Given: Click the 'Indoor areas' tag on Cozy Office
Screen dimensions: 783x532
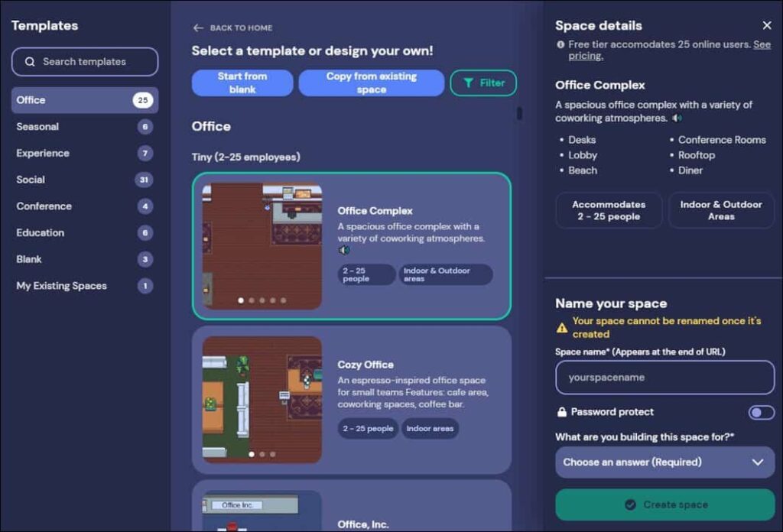Looking at the screenshot, I should [430, 429].
